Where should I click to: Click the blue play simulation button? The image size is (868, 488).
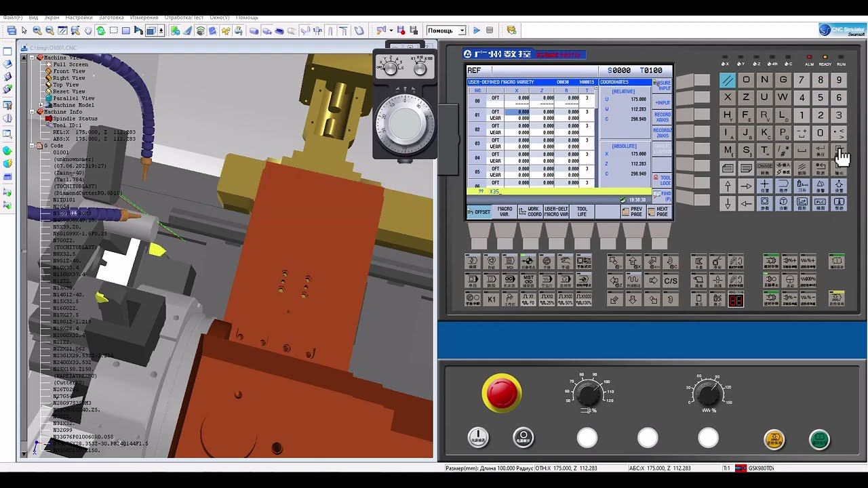coord(477,30)
